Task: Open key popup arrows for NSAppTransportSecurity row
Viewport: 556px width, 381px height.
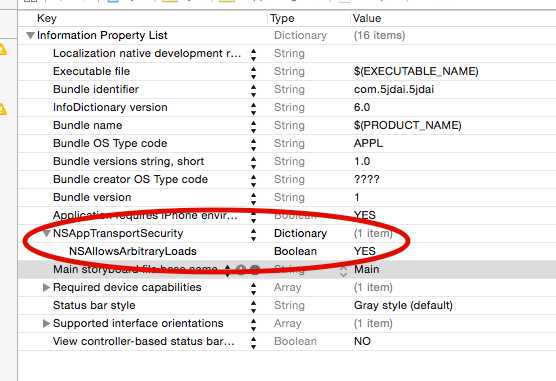Action: (253, 234)
